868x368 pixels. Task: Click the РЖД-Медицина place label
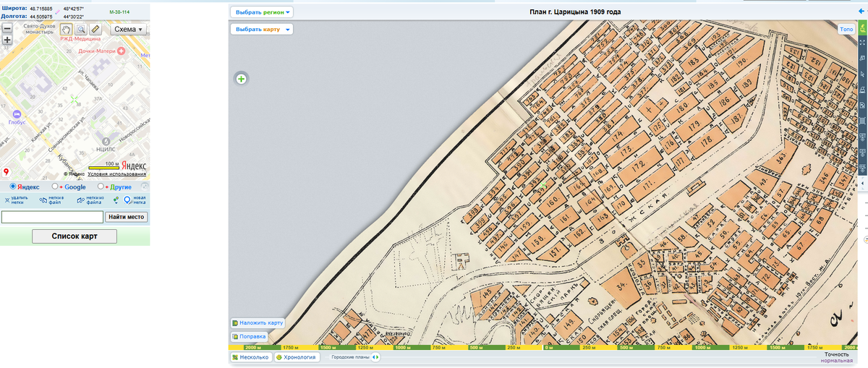pos(80,39)
